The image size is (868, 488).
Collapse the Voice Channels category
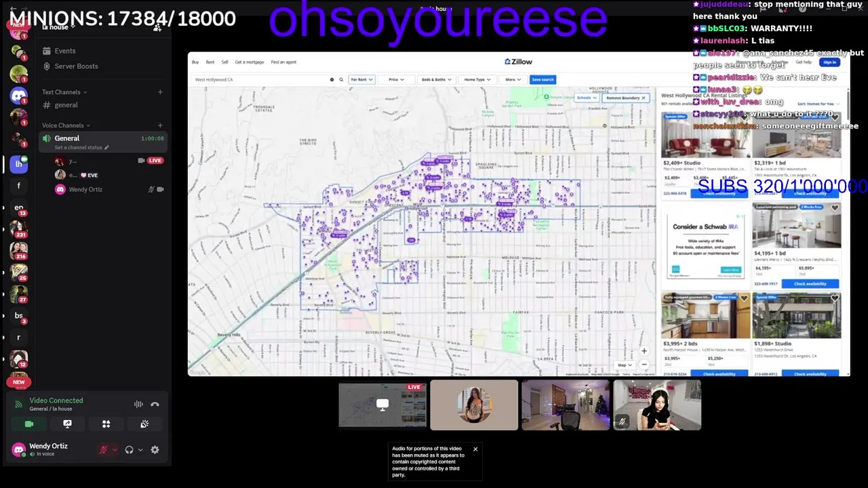[66, 125]
